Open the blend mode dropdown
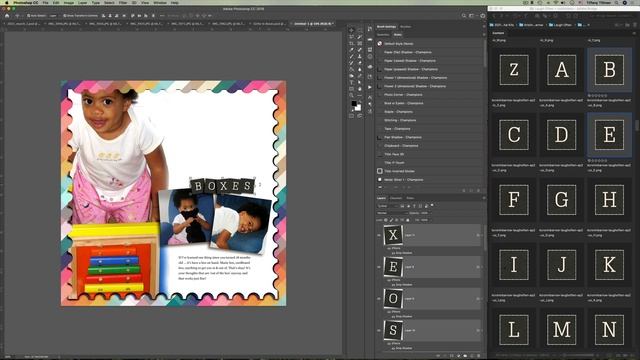Screen dimensions: 640x360 point(392,213)
